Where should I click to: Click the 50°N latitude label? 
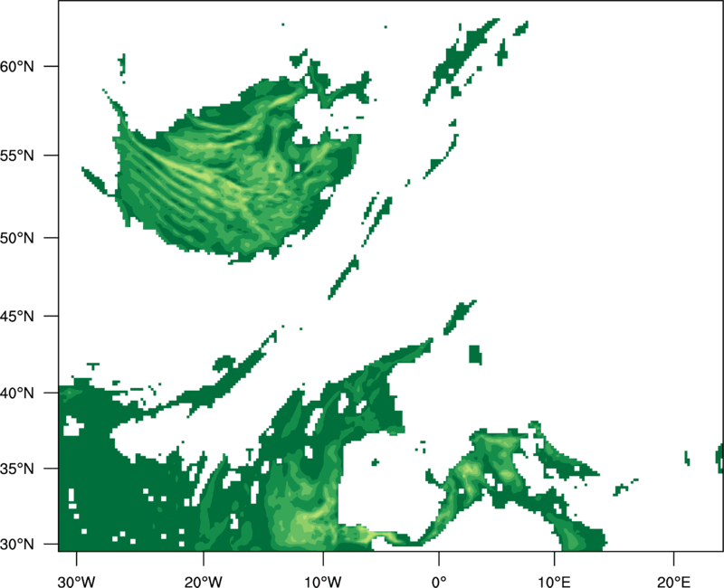tap(17, 238)
